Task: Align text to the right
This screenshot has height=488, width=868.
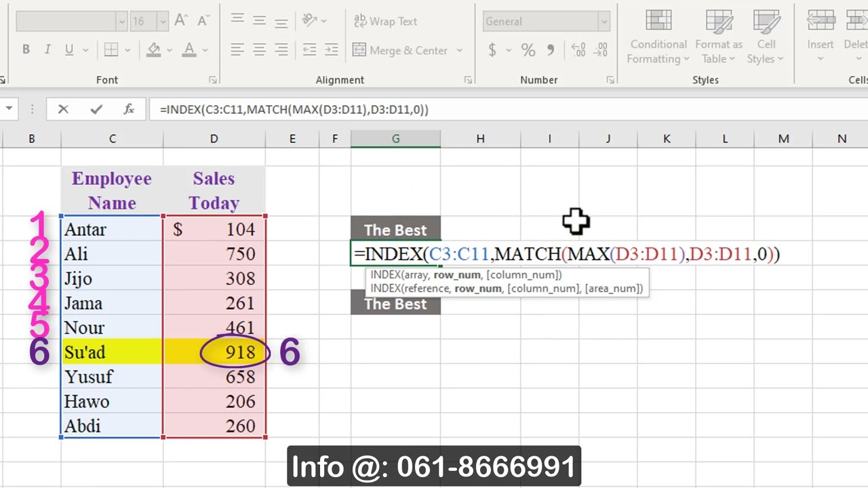Action: tap(281, 50)
